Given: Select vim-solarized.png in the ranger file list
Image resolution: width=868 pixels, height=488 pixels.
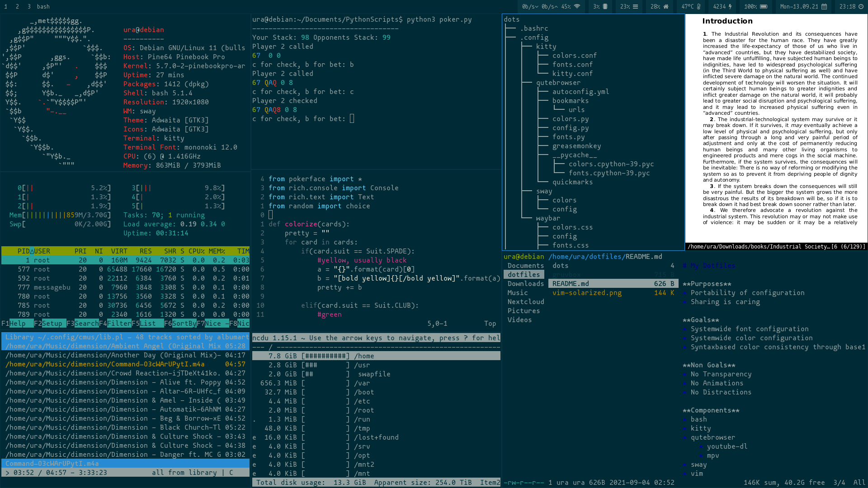Looking at the screenshot, I should (x=587, y=293).
